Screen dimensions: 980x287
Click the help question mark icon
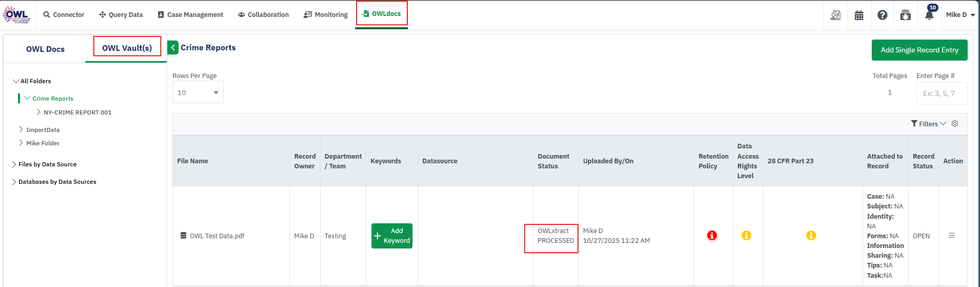click(x=882, y=15)
